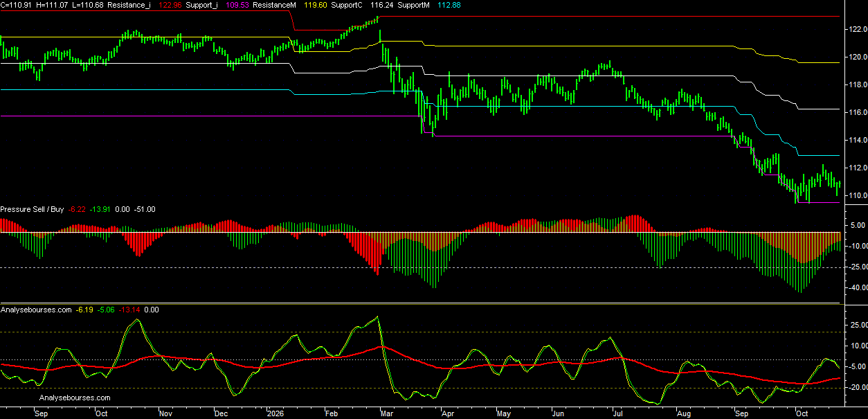The height and width of the screenshot is (419, 868).
Task: Select the Pressure Sell / Buy panel title
Action: [32, 209]
